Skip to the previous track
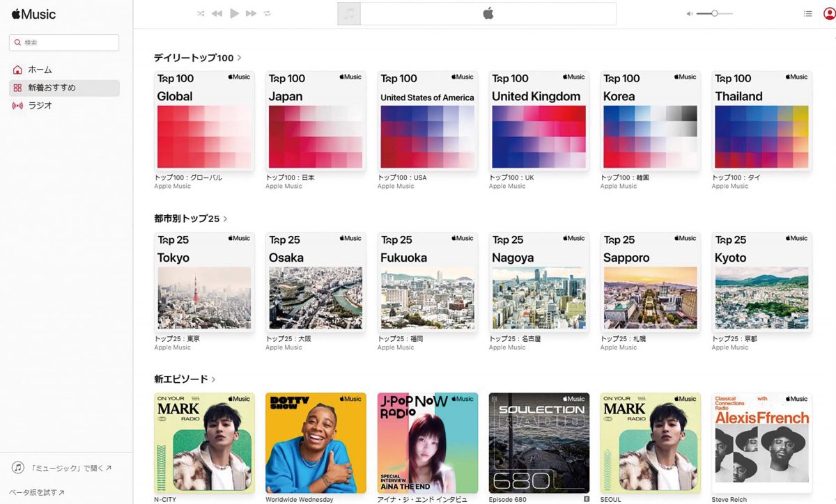Screen dimensions: 836x504 pyautogui.click(x=217, y=13)
